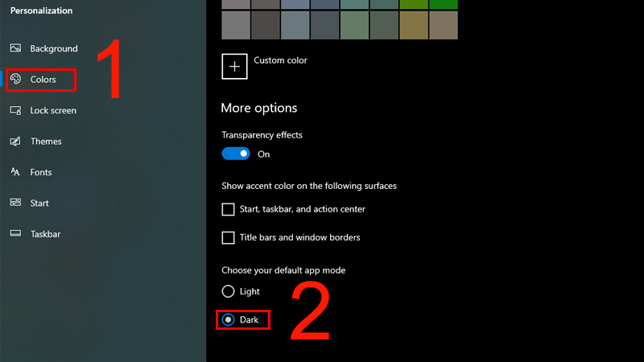
Task: Pick the tan khaki swatch in full row
Action: (x=444, y=25)
